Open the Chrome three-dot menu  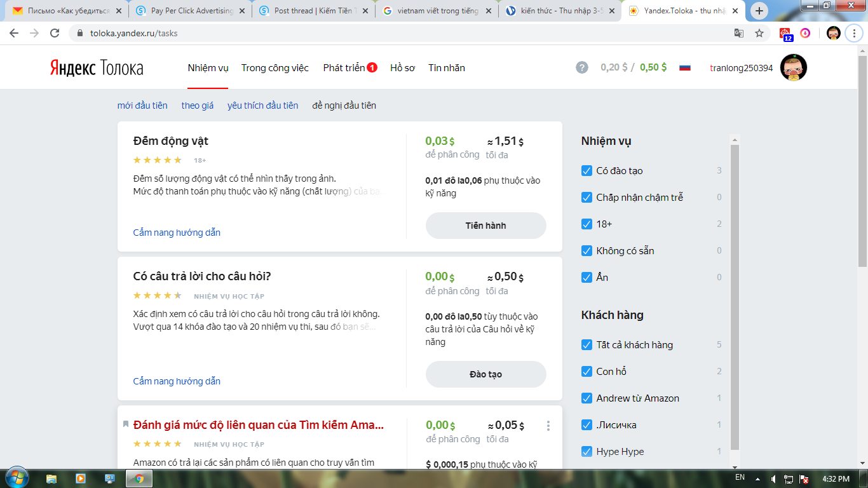click(x=855, y=33)
